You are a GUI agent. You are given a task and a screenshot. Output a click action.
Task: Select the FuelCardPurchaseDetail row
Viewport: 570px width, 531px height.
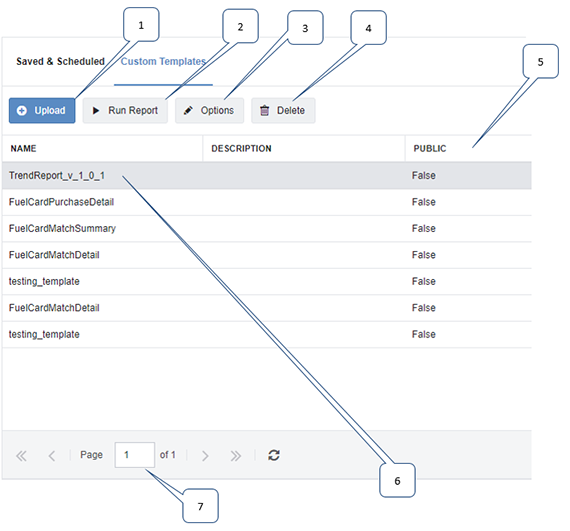267,202
